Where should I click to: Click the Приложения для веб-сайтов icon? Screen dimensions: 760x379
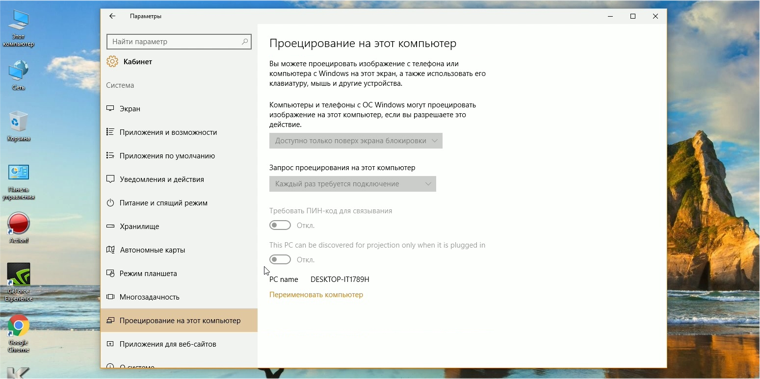pos(110,344)
